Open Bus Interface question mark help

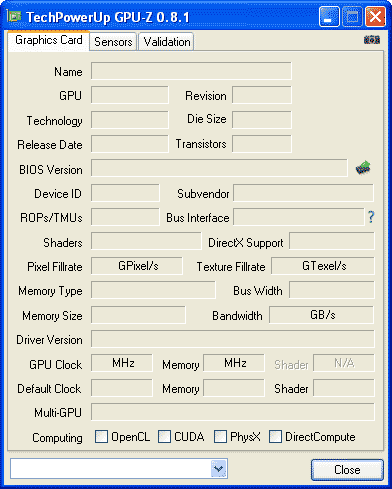point(371,217)
